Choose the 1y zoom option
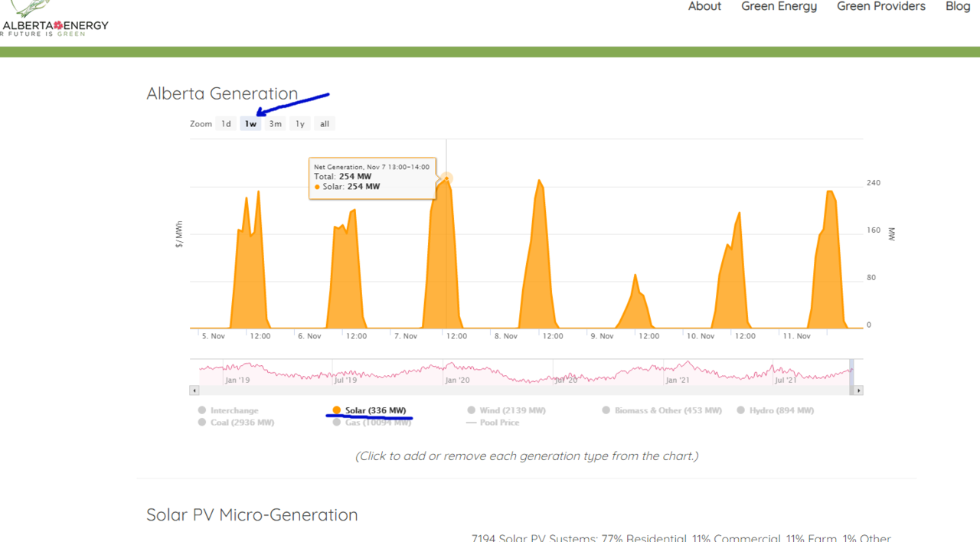Image resolution: width=980 pixels, height=542 pixels. click(x=300, y=124)
